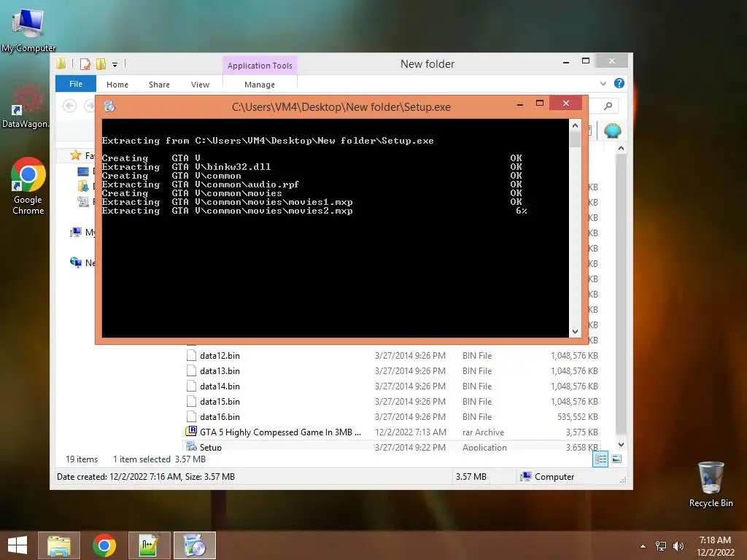
Task: Open Setup.exe console system menu icon
Action: [109, 106]
